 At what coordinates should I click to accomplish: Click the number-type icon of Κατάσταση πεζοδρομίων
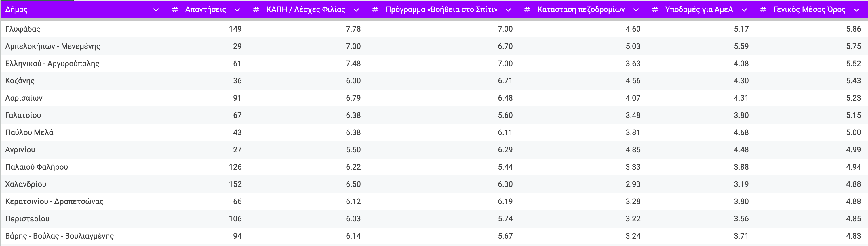point(527,10)
